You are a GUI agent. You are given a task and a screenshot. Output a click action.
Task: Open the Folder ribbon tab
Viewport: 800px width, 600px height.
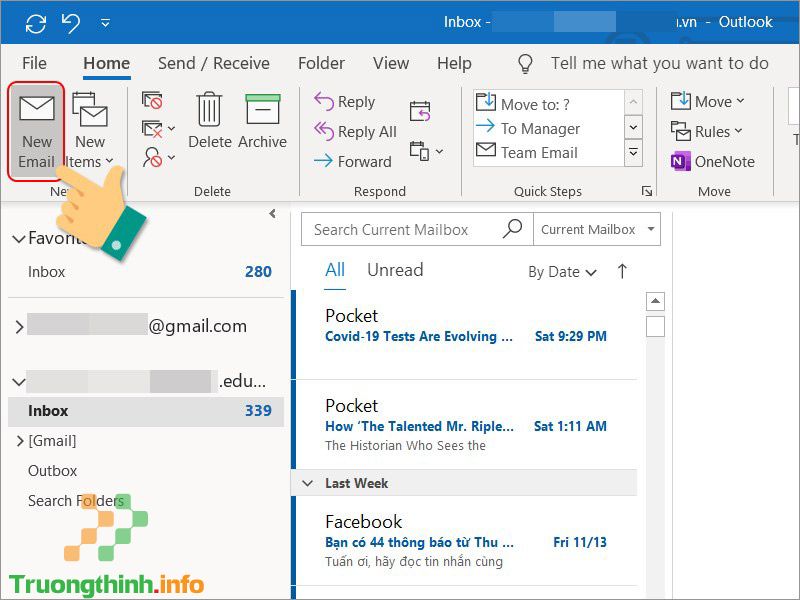pos(321,63)
